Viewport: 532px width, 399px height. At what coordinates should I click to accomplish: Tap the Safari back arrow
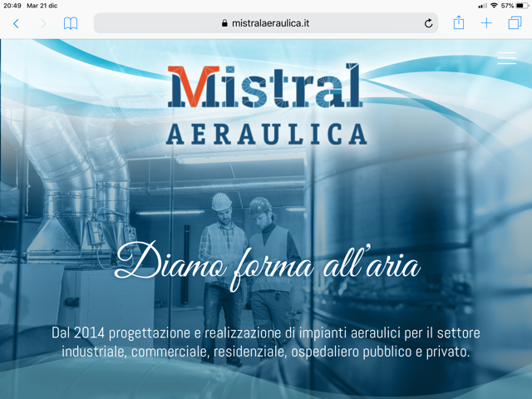(x=16, y=23)
